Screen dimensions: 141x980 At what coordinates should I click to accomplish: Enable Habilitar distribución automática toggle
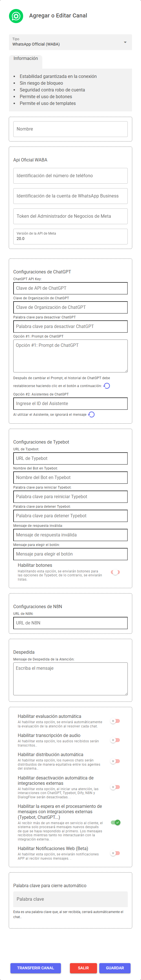115,761
